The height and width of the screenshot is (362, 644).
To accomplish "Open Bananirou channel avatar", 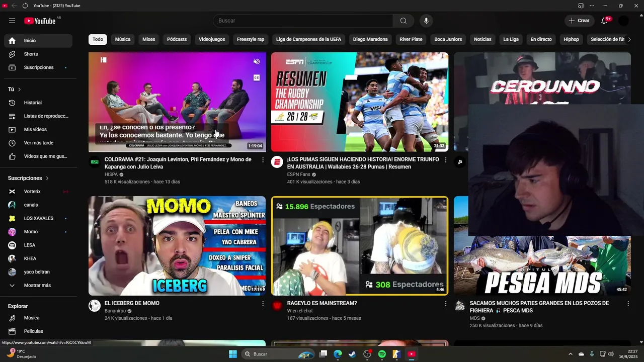I will [x=95, y=306].
